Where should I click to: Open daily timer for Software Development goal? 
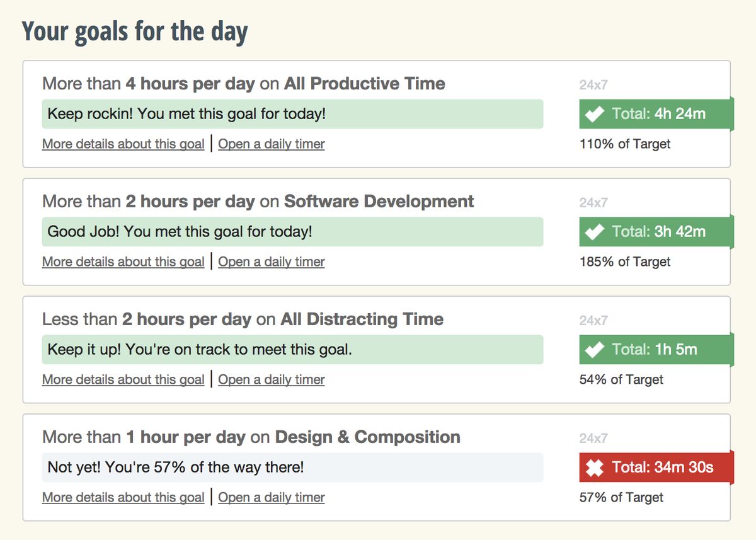click(272, 262)
